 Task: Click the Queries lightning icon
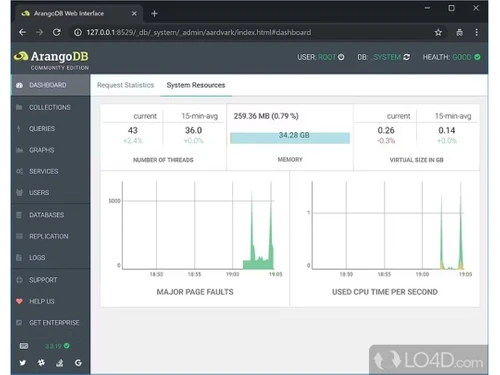tap(19, 129)
